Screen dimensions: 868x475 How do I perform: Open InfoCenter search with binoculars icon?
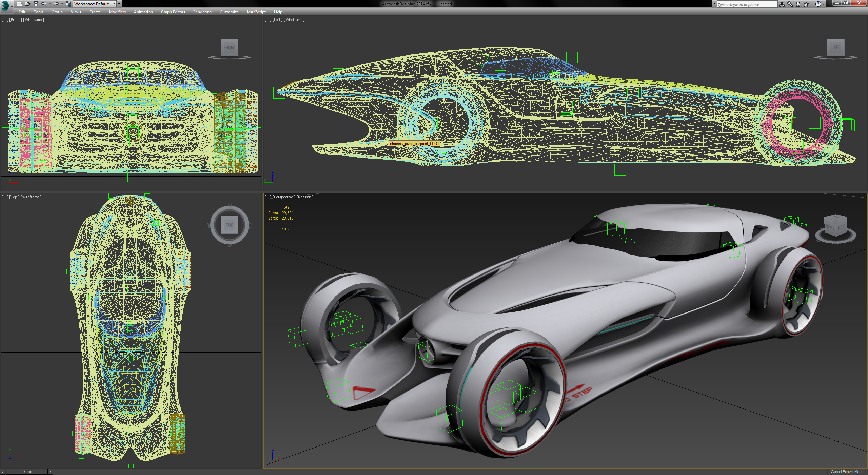(x=782, y=4)
